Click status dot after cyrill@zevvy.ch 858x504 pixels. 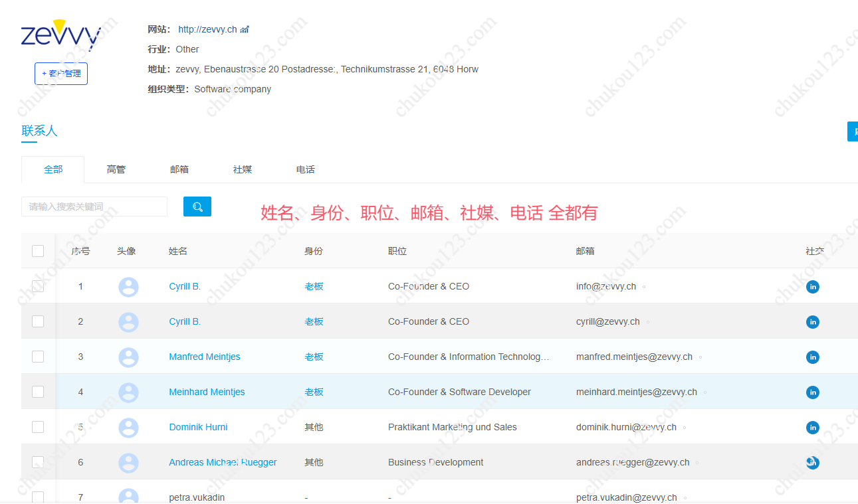[x=648, y=322]
